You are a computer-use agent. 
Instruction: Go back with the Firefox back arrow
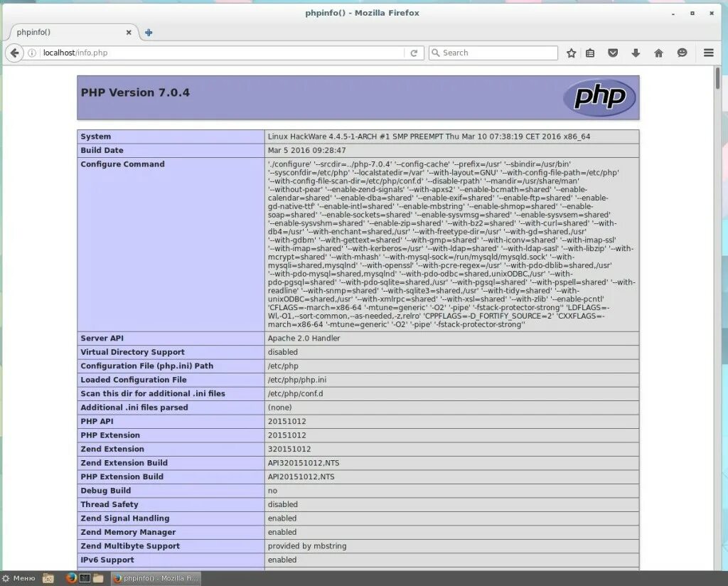pyautogui.click(x=14, y=53)
